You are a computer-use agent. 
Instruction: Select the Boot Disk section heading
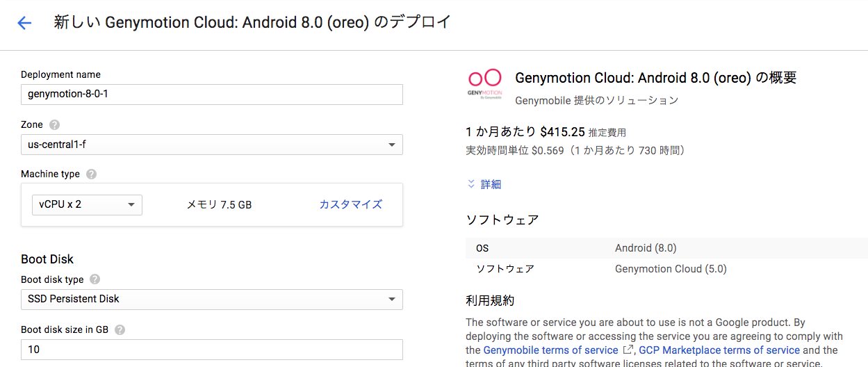(x=47, y=259)
